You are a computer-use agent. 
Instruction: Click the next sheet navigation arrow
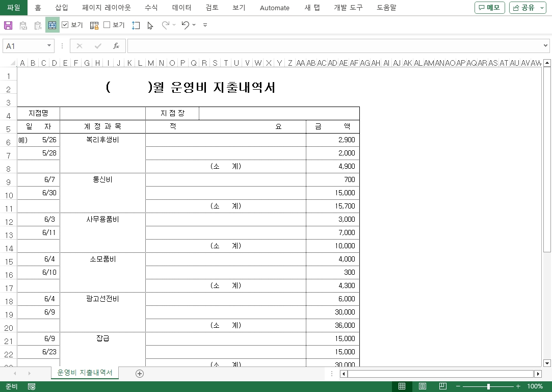point(29,373)
